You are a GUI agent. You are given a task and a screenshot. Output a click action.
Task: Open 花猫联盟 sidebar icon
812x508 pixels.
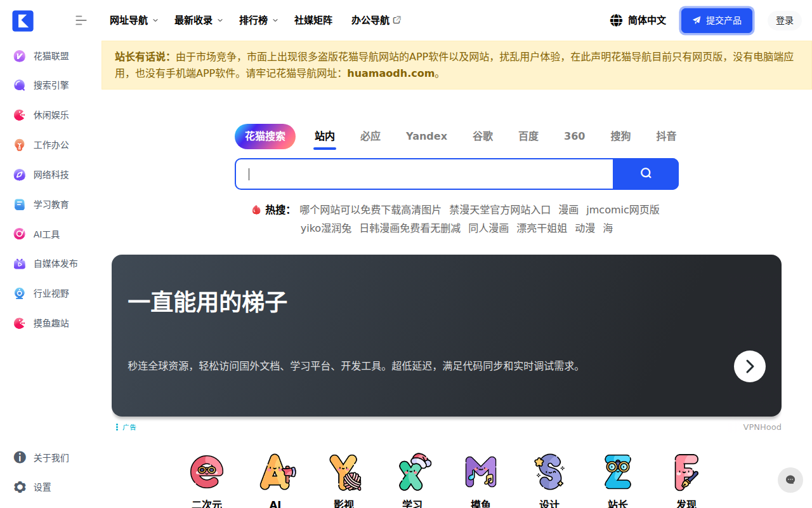pos(20,56)
